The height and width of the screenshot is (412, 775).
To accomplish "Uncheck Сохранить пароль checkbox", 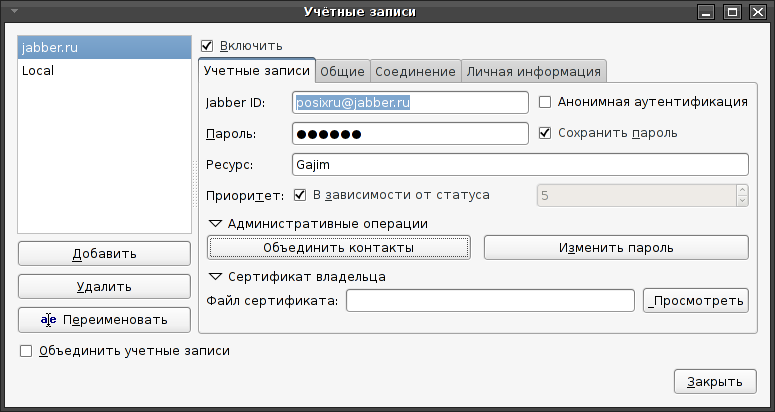I will 545,133.
